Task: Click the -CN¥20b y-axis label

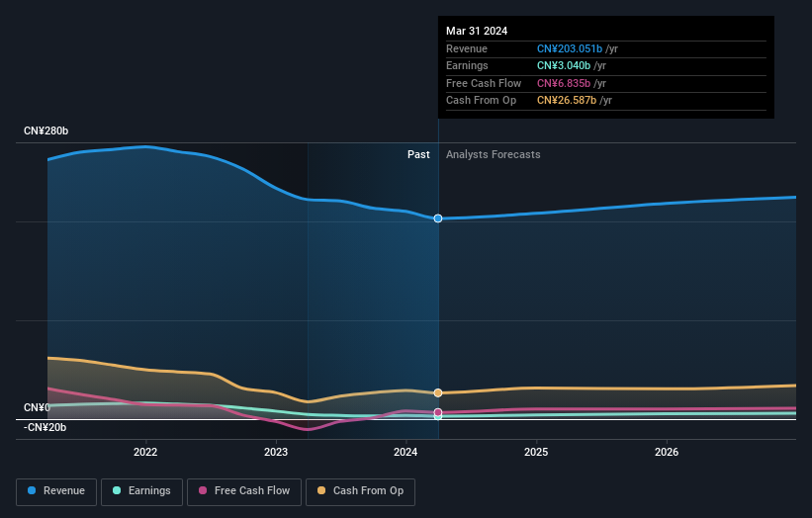Action: [x=45, y=427]
